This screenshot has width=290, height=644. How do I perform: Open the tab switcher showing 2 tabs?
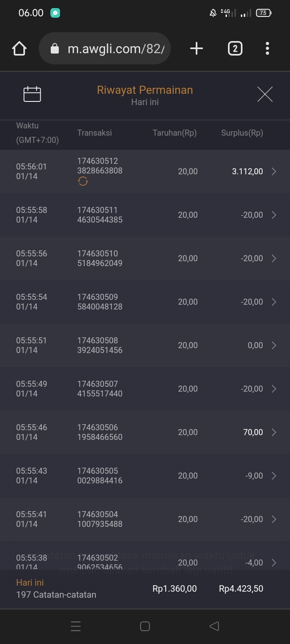pos(235,49)
